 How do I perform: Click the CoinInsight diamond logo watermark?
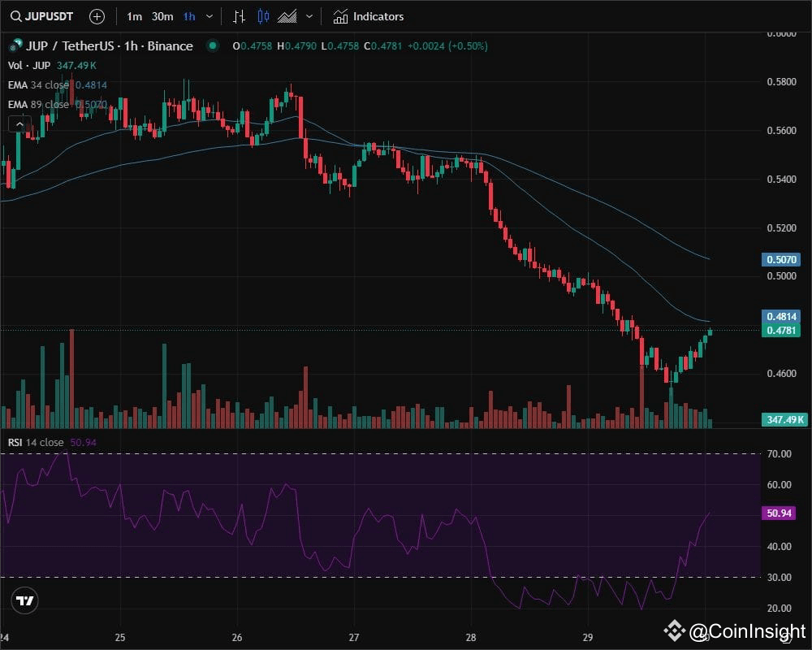[x=674, y=628]
